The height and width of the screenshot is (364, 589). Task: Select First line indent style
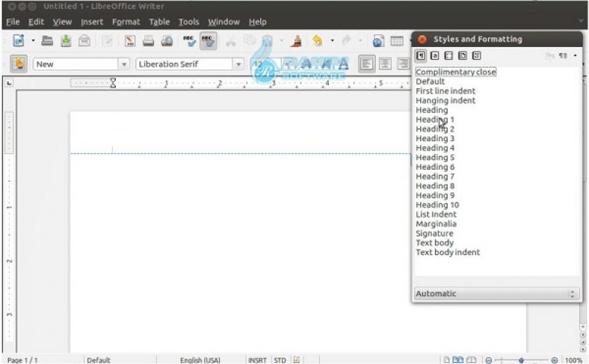tap(445, 91)
